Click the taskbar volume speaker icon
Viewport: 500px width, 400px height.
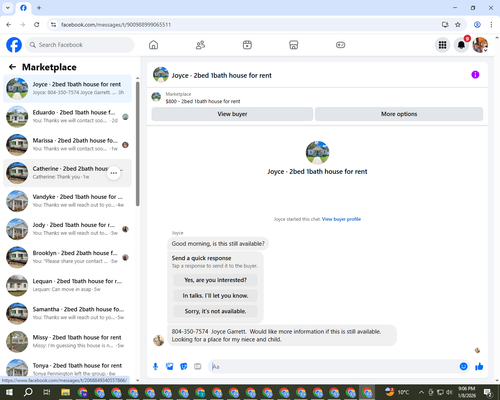pos(449,392)
